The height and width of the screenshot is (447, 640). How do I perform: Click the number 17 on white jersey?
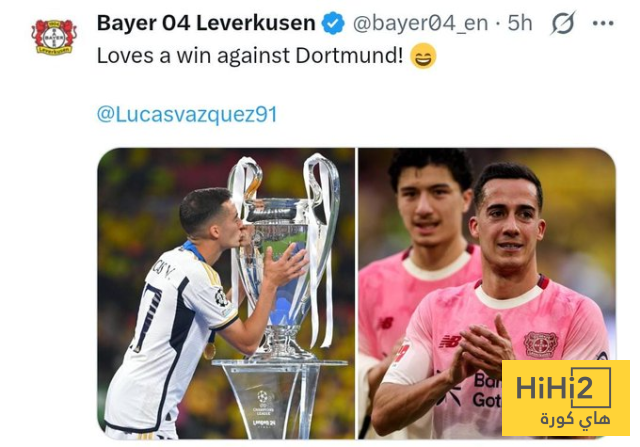click(146, 318)
